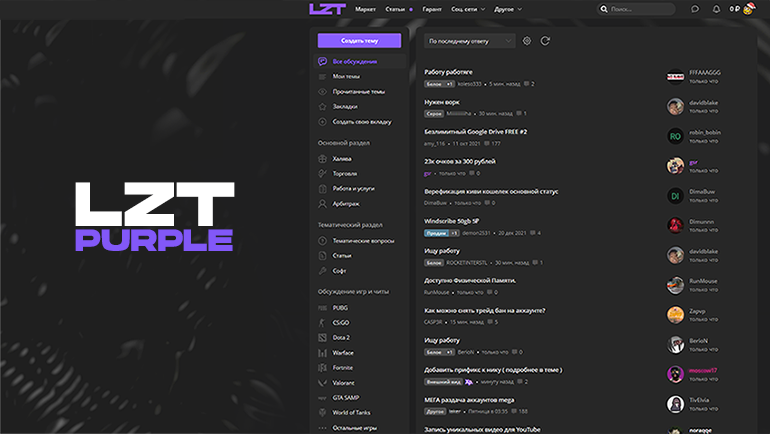The width and height of the screenshot is (770, 434).
Task: Refresh the thread list
Action: point(545,41)
